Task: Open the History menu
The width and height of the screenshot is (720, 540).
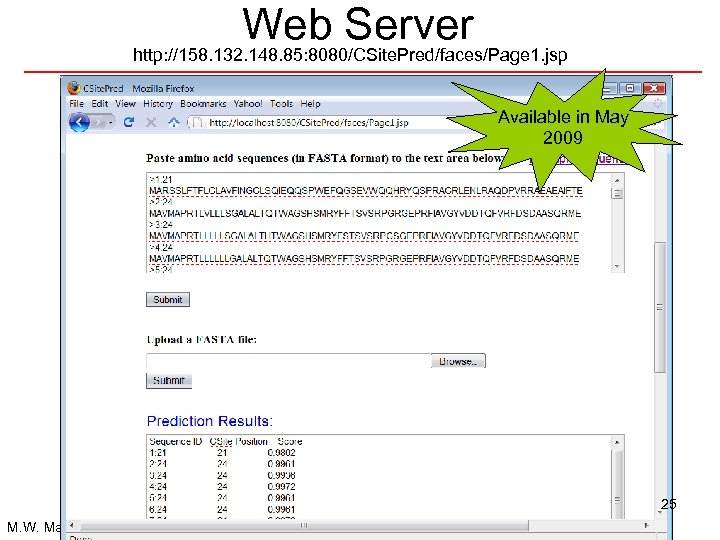Action: pos(158,104)
